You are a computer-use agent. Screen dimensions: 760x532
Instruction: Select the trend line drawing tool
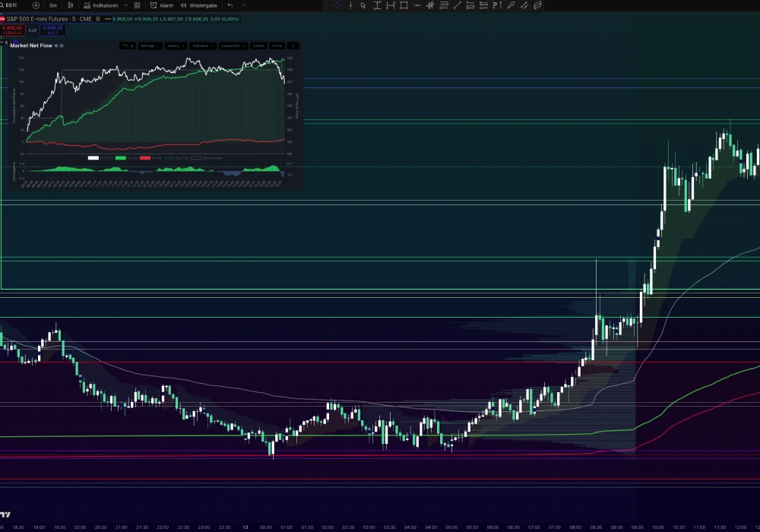click(x=457, y=5)
